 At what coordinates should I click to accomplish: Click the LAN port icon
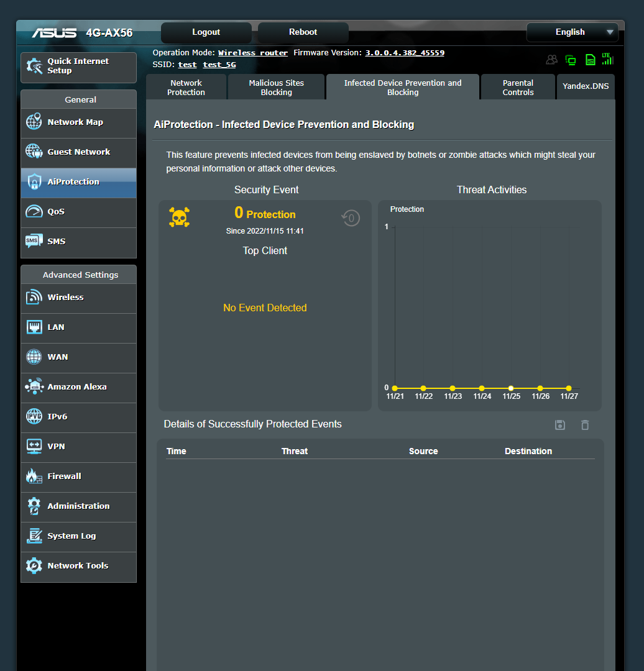click(34, 327)
